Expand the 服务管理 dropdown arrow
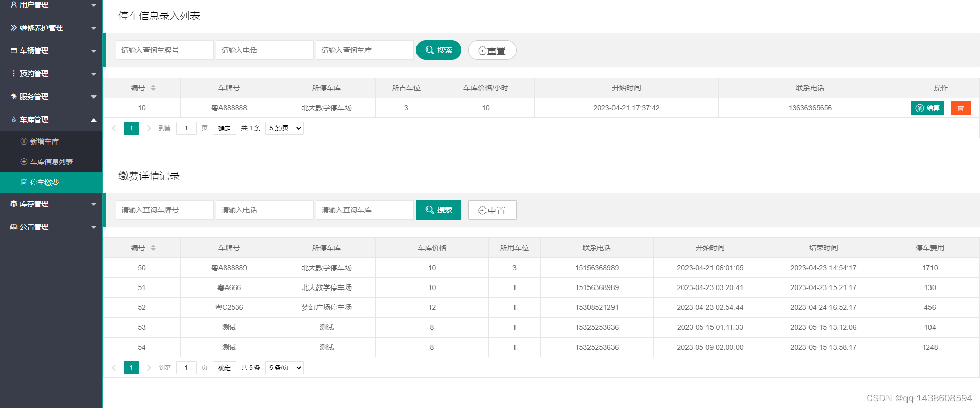Screen dimensions: 980x408 94,97
